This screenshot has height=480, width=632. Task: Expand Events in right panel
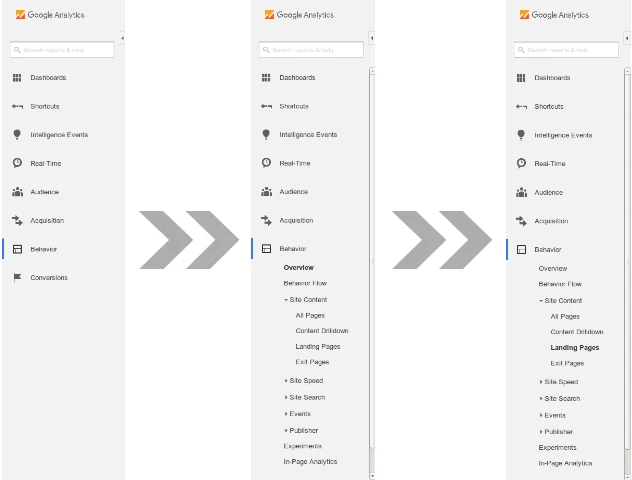click(x=541, y=415)
